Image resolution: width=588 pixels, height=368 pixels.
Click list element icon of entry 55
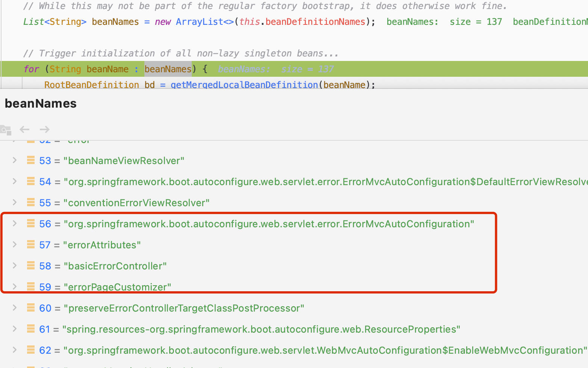31,202
